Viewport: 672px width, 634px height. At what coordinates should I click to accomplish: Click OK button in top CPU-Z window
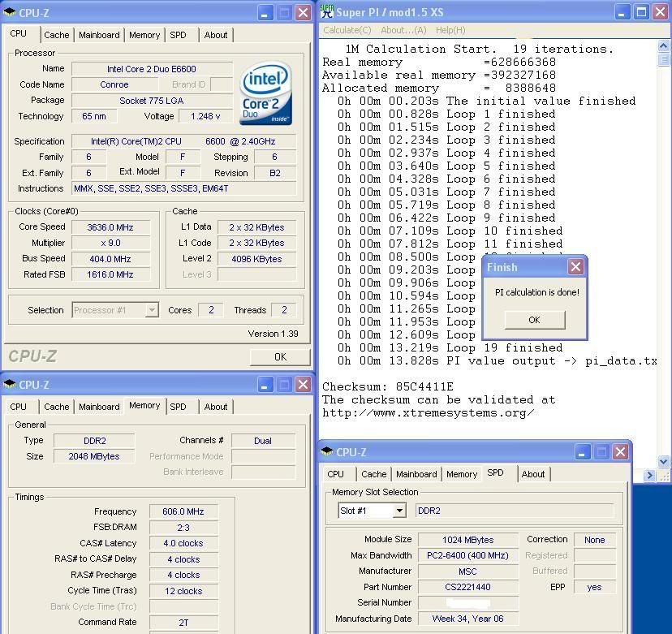point(280,356)
